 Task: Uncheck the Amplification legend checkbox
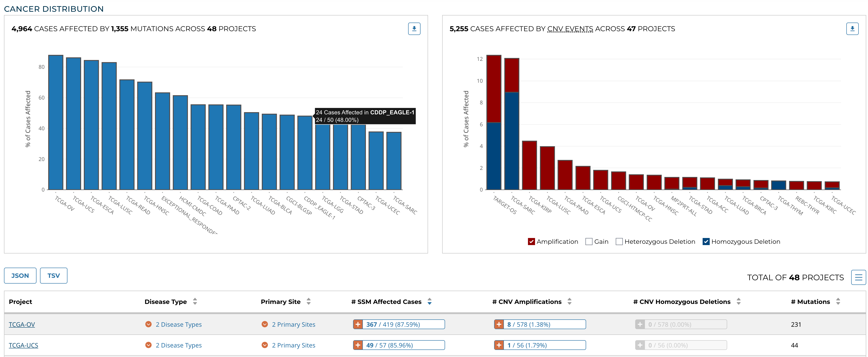[x=531, y=241]
